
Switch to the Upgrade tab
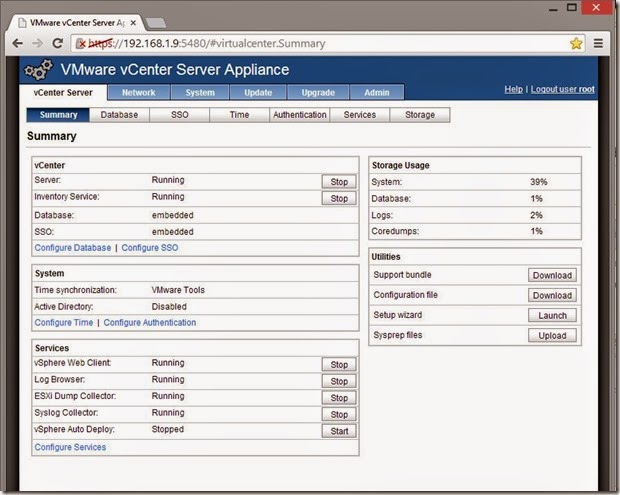[318, 93]
